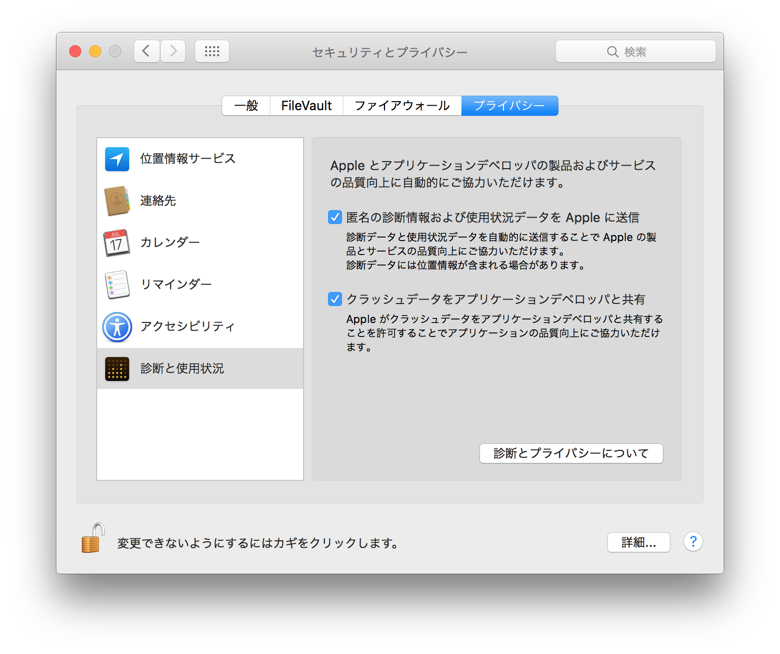Switch to the 一般 tab
The width and height of the screenshot is (780, 654).
tap(246, 105)
